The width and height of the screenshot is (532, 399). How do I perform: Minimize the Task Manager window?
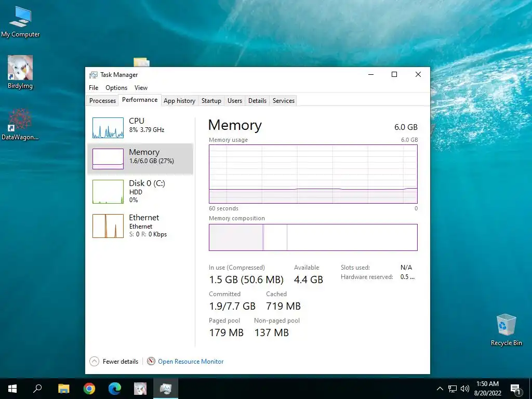click(371, 74)
